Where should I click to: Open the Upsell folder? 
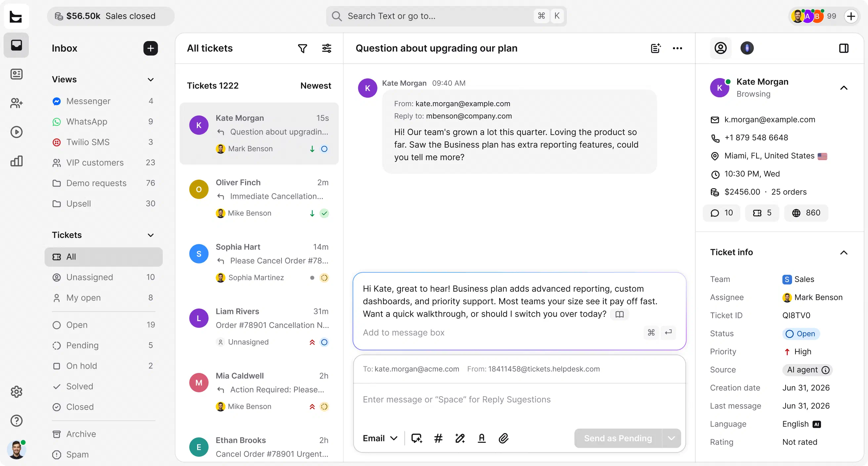103,204
